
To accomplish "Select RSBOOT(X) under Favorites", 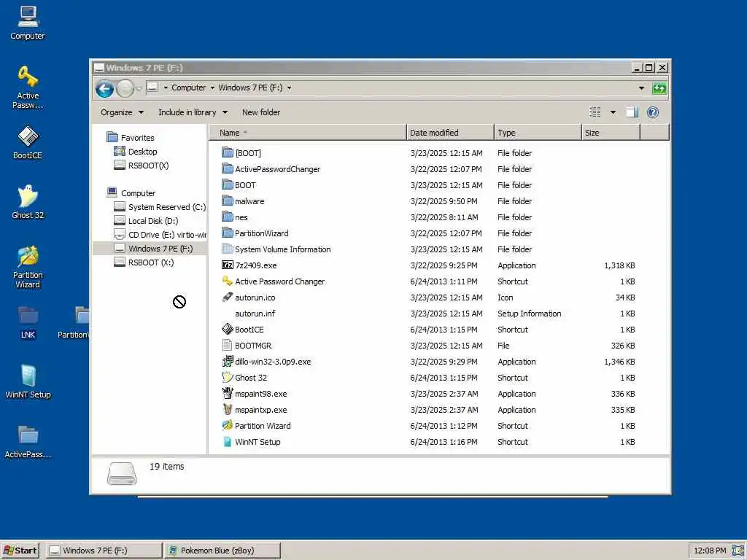I will [x=142, y=166].
